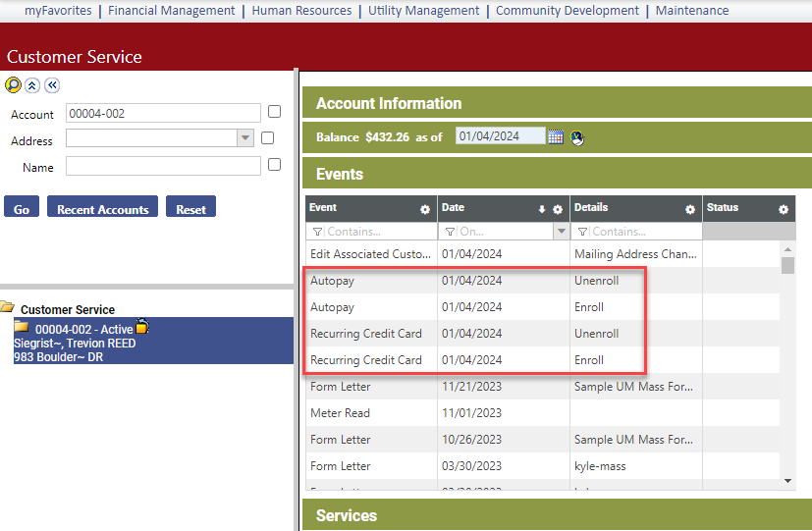812x531 pixels.
Task: Open the Community Development menu
Action: pos(568,11)
